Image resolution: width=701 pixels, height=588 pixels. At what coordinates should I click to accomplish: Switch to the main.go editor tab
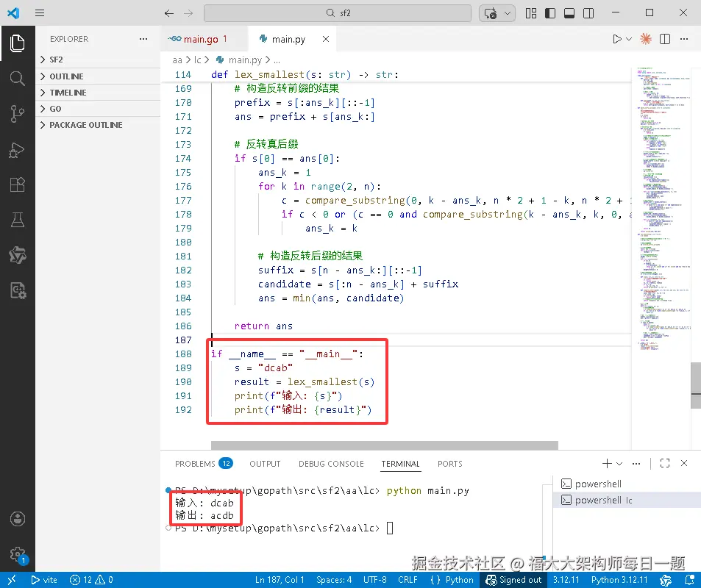(201, 39)
